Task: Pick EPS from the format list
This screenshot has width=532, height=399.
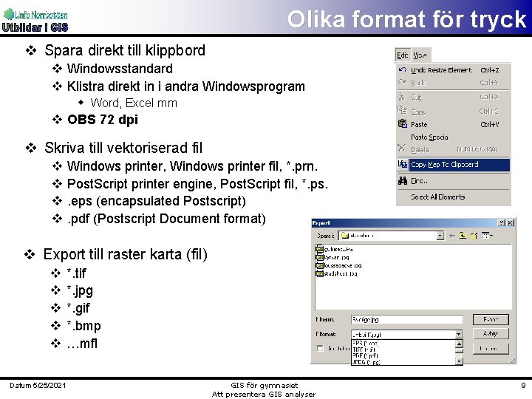Action: coord(403,343)
